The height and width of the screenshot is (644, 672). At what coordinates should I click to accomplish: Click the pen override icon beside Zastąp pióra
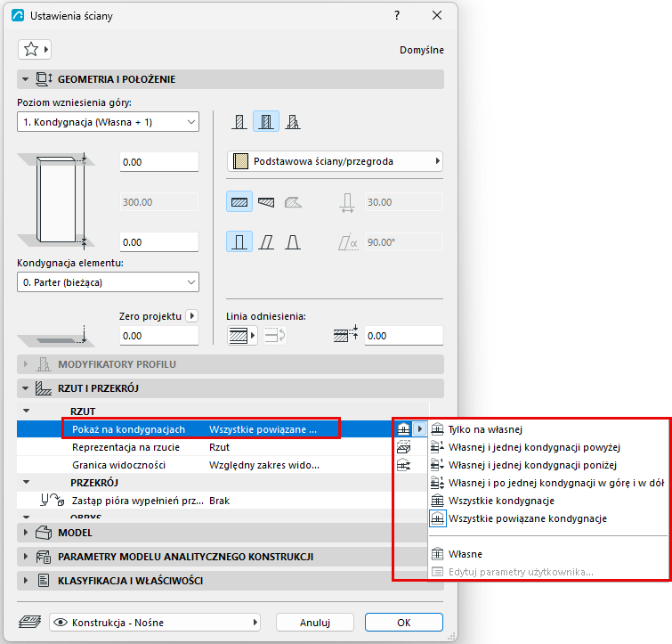tap(53, 501)
